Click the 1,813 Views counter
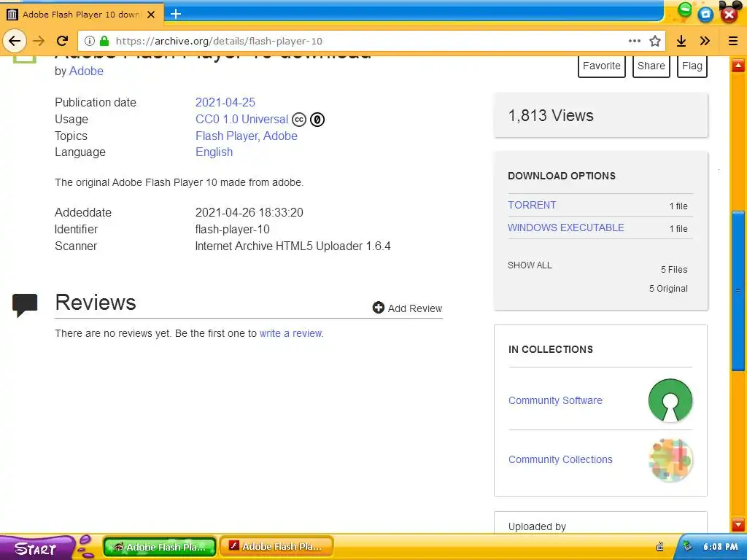 pos(551,115)
